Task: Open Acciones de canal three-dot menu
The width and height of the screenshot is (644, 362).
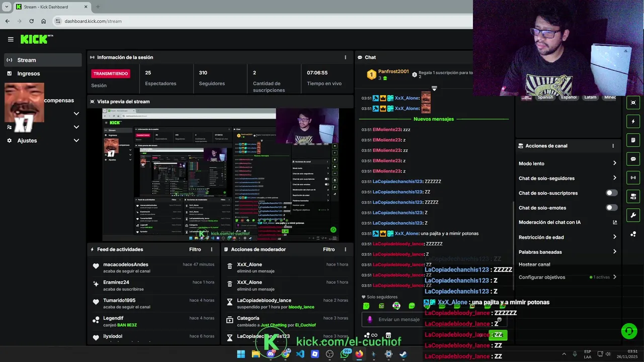Action: pyautogui.click(x=613, y=146)
